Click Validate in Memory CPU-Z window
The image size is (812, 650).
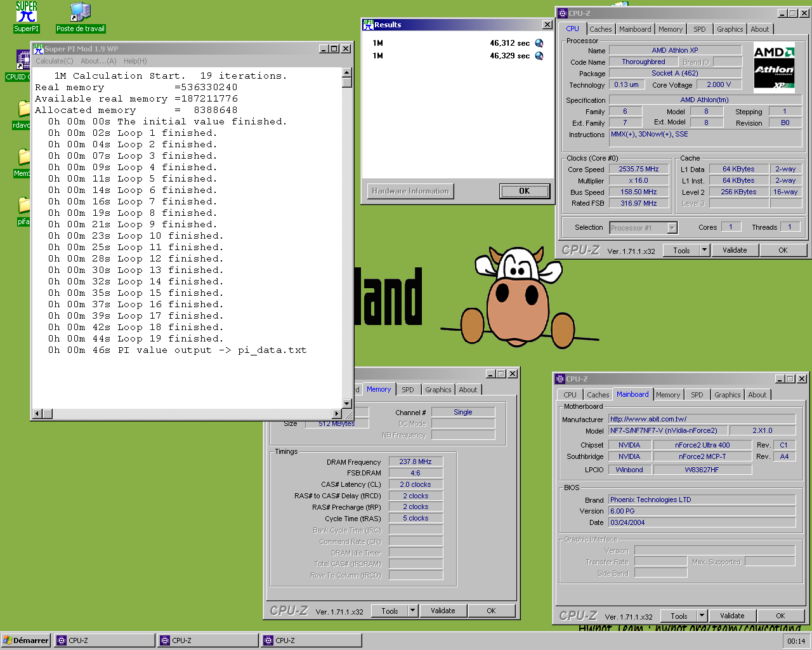[x=443, y=611]
